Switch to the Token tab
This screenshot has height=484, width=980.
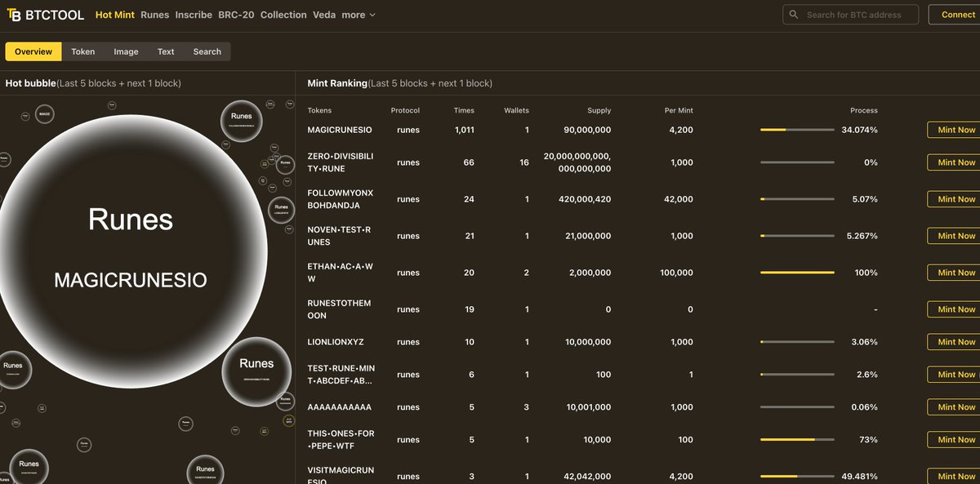coord(83,51)
